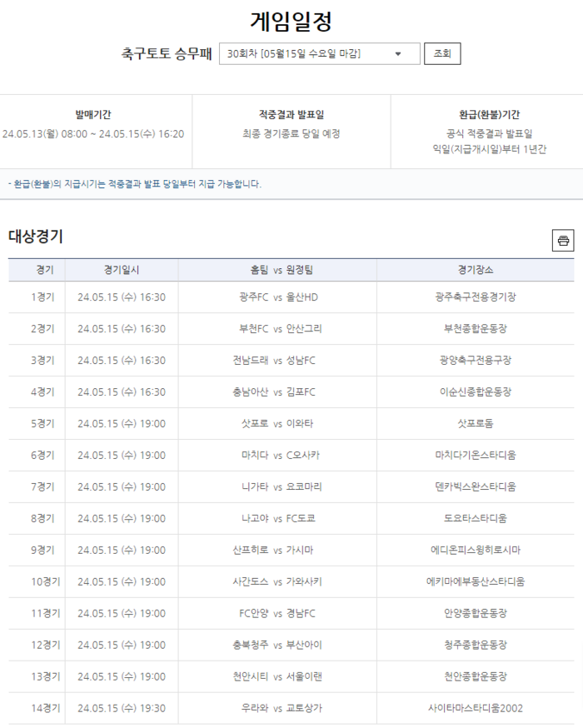Select the 부천FC vs 안산그리 match

pyautogui.click(x=277, y=329)
